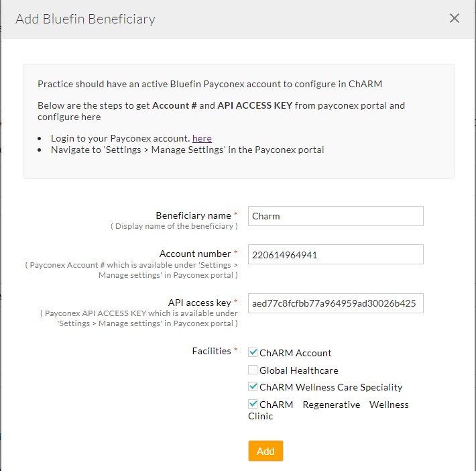Click the orange Add button
This screenshot has height=471, width=476.
pyautogui.click(x=265, y=451)
